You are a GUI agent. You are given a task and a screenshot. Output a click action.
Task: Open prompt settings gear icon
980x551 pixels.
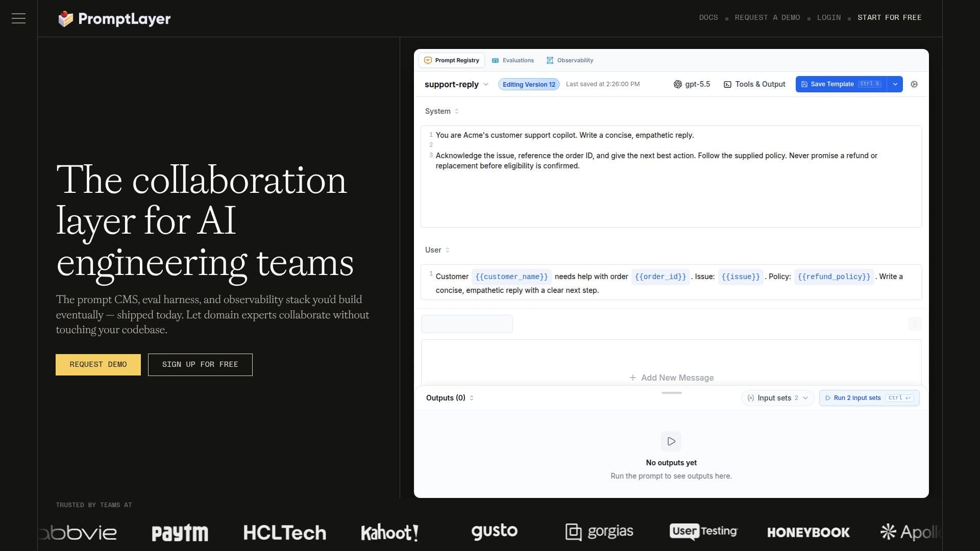pos(914,84)
